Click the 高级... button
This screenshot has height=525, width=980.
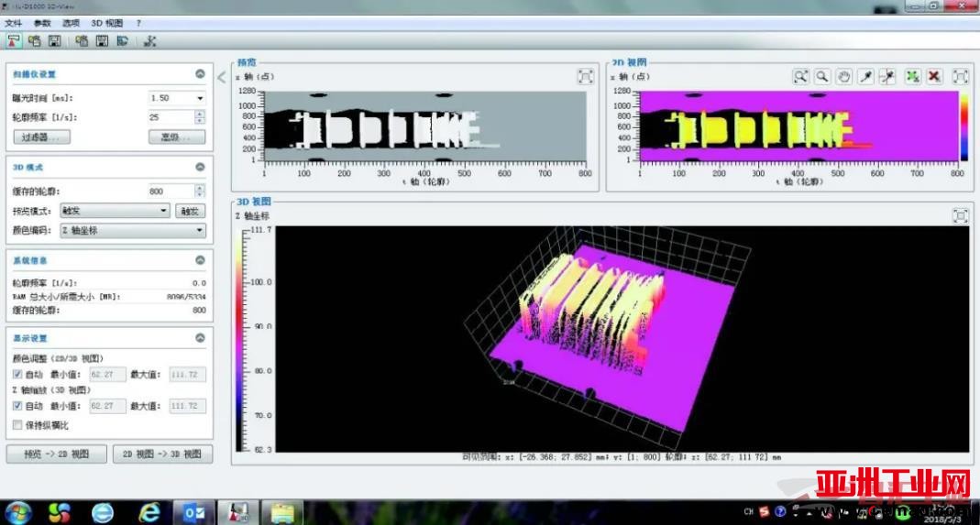coord(177,137)
